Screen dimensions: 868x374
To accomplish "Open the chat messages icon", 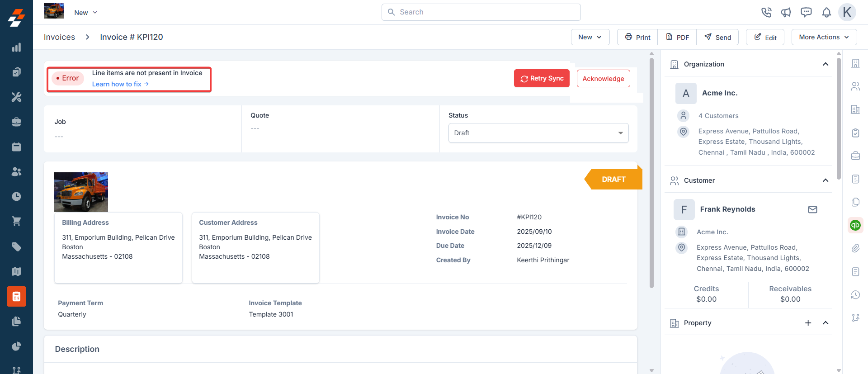I will tap(806, 12).
